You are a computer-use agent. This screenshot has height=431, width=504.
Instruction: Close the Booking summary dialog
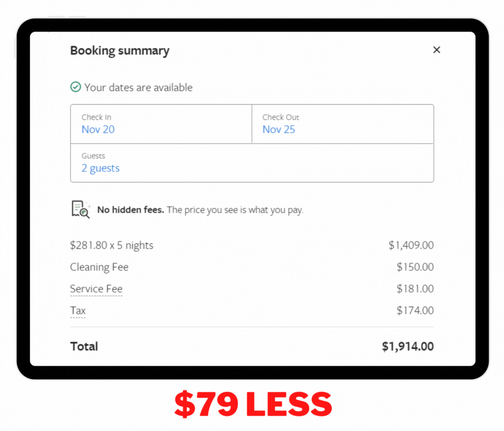coord(436,50)
